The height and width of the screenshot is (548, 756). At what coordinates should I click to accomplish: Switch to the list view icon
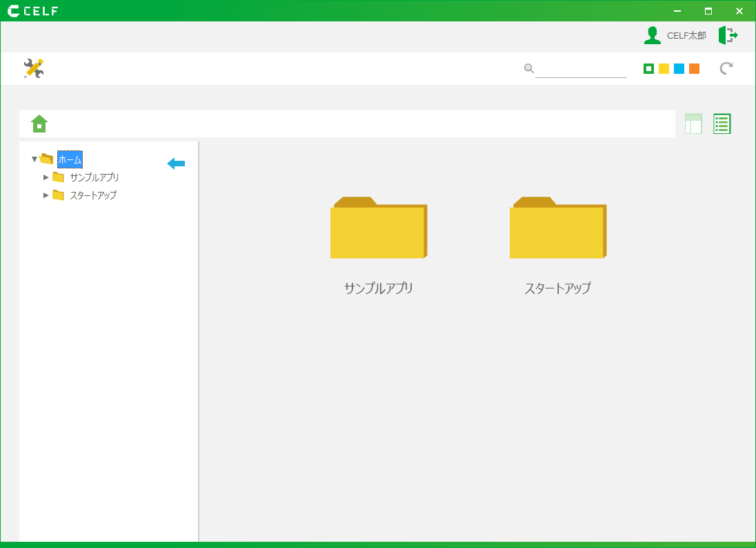click(722, 124)
